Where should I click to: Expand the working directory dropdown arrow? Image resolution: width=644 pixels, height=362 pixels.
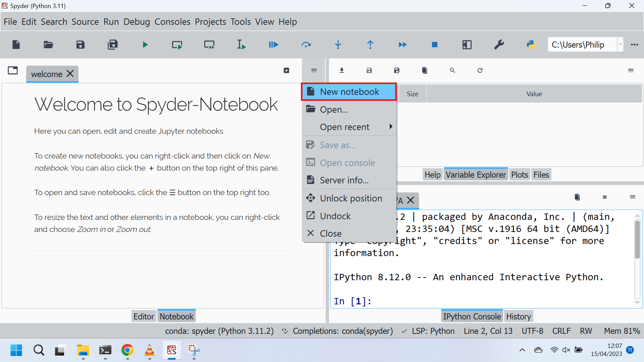pyautogui.click(x=621, y=45)
